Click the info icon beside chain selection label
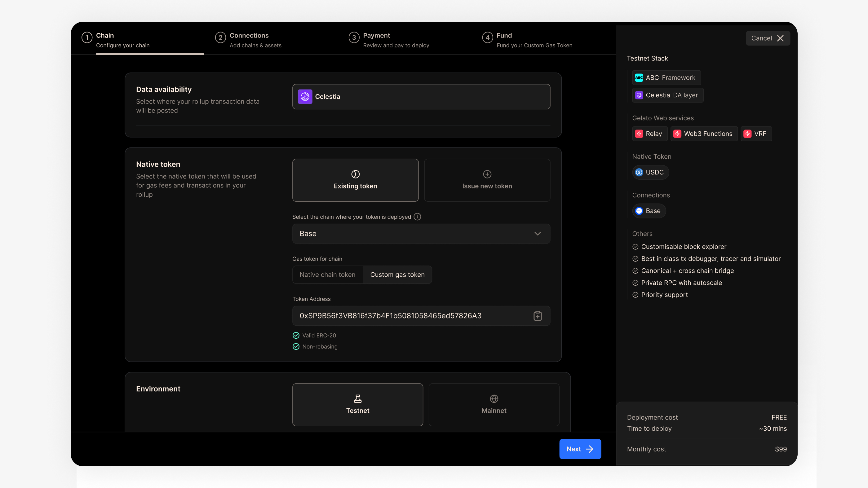Viewport: 868px width, 488px height. click(418, 217)
